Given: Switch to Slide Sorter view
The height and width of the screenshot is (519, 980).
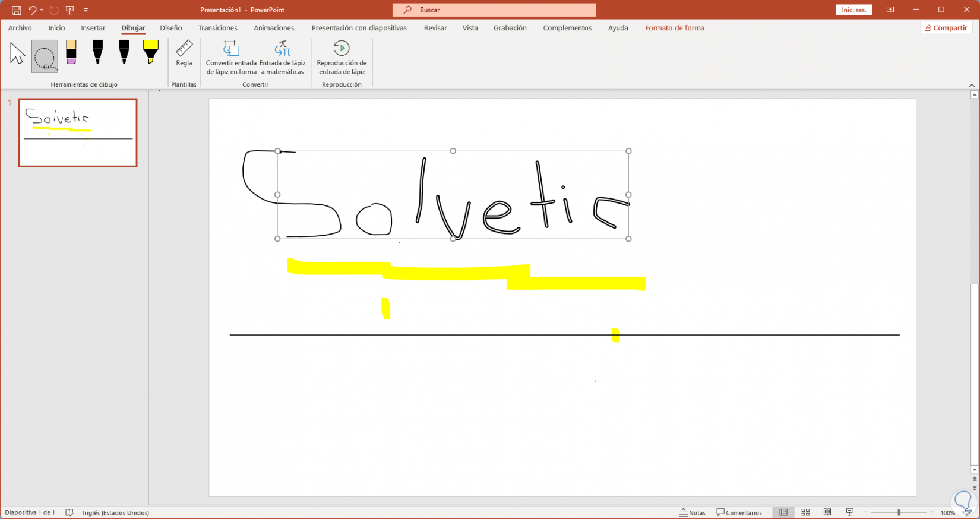Looking at the screenshot, I should pos(805,512).
